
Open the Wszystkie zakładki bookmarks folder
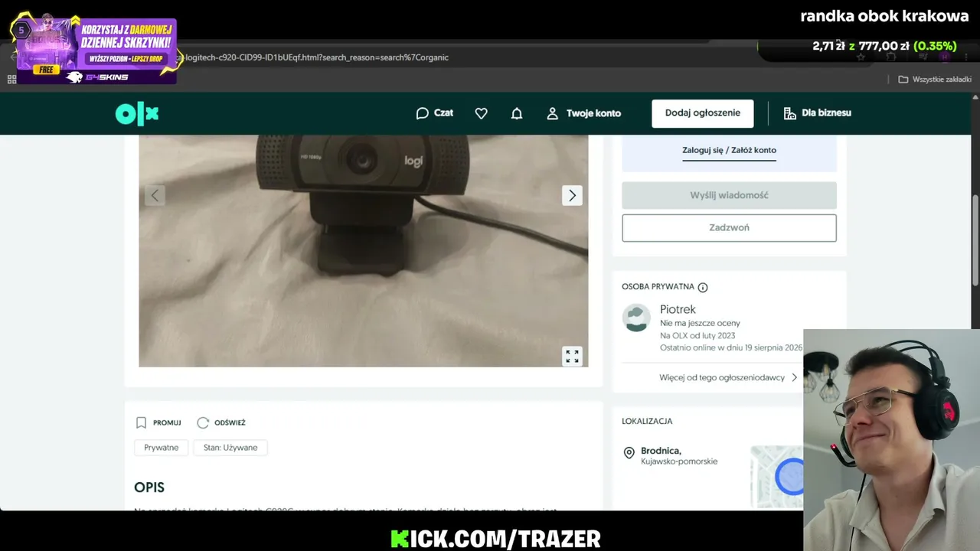[934, 80]
